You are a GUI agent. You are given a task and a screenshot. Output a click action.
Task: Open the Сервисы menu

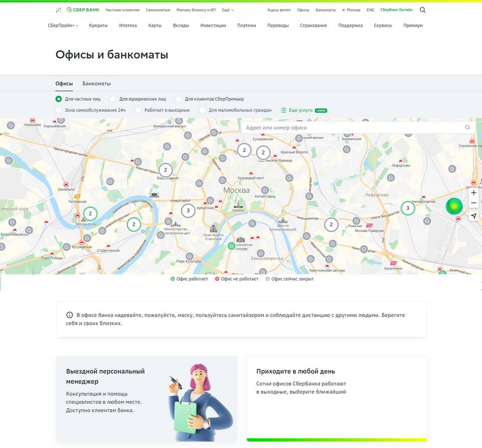point(383,26)
